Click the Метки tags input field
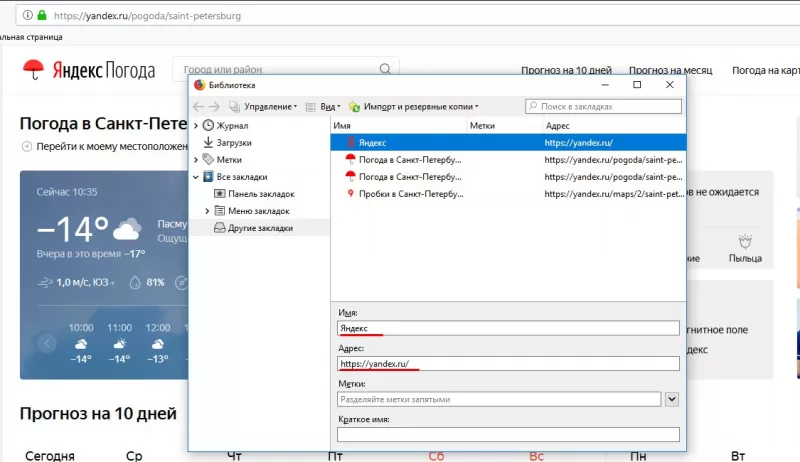This screenshot has height=462, width=800. click(499, 399)
